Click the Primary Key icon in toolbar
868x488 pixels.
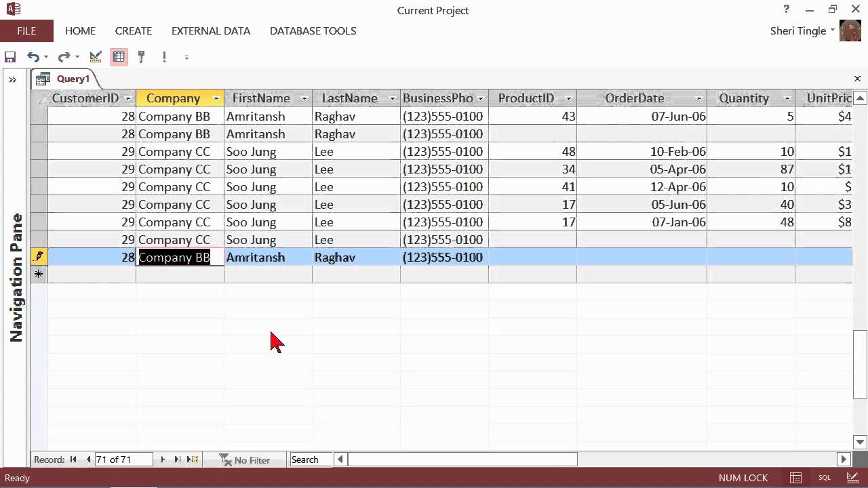click(x=141, y=57)
